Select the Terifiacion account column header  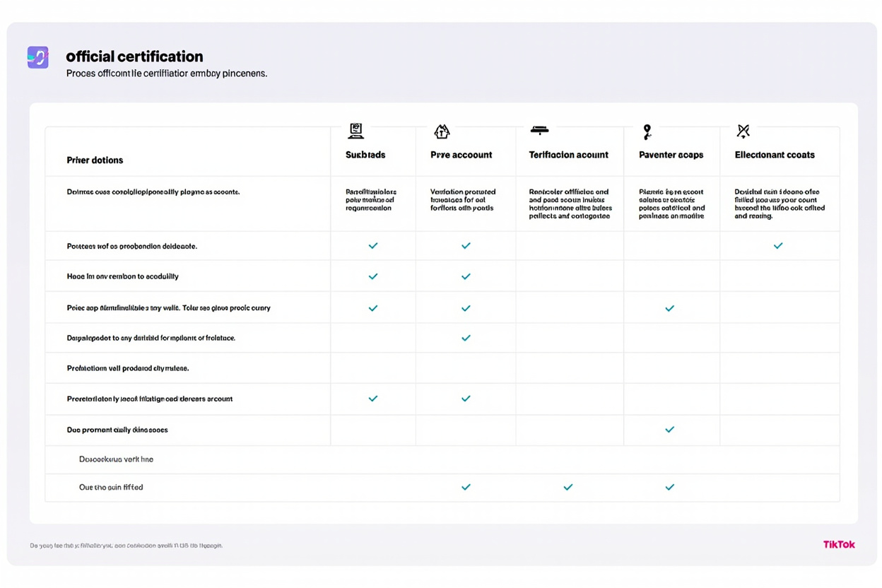point(568,155)
